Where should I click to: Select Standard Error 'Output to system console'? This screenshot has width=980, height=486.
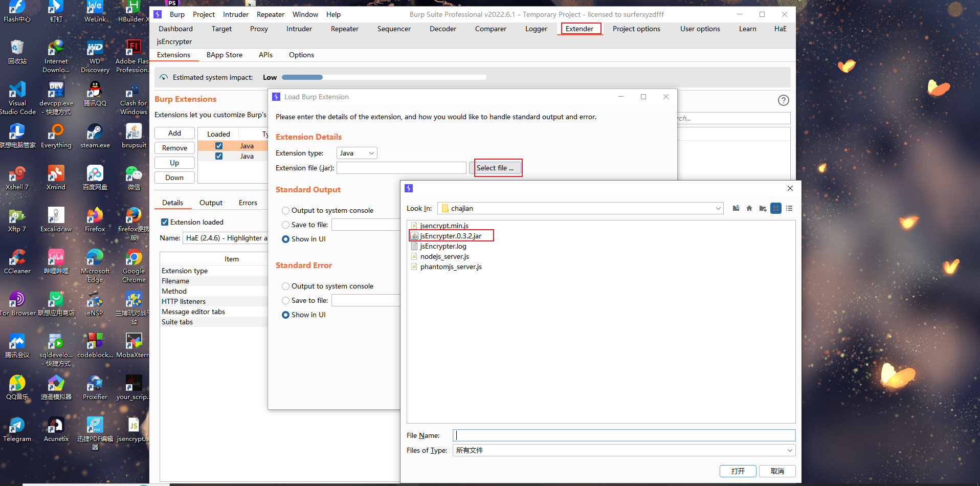coord(285,286)
